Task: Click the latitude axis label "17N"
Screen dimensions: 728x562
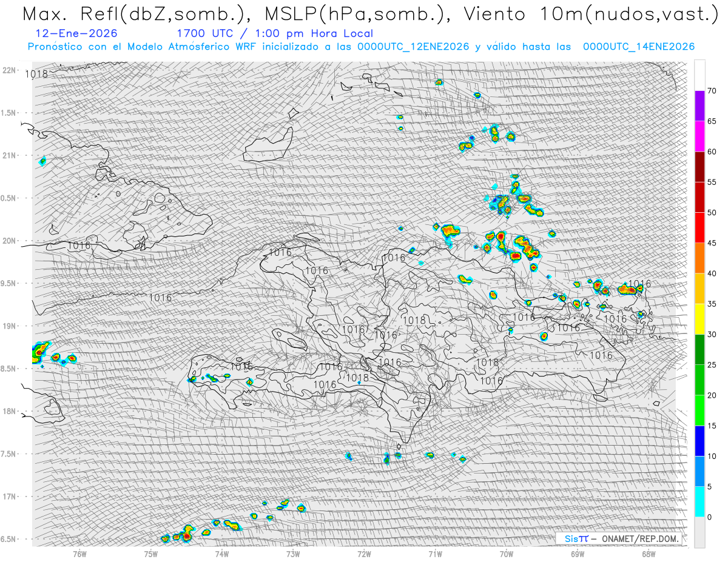Action: coord(9,497)
